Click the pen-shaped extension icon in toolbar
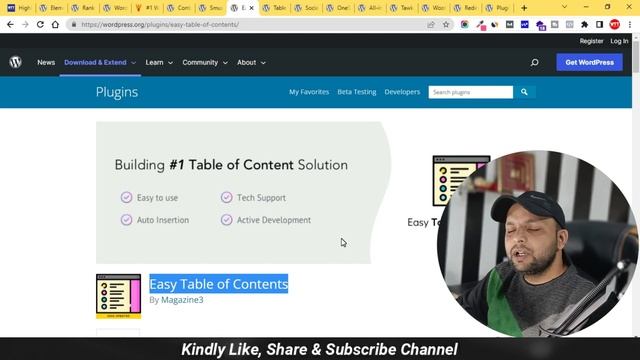 click(x=480, y=25)
